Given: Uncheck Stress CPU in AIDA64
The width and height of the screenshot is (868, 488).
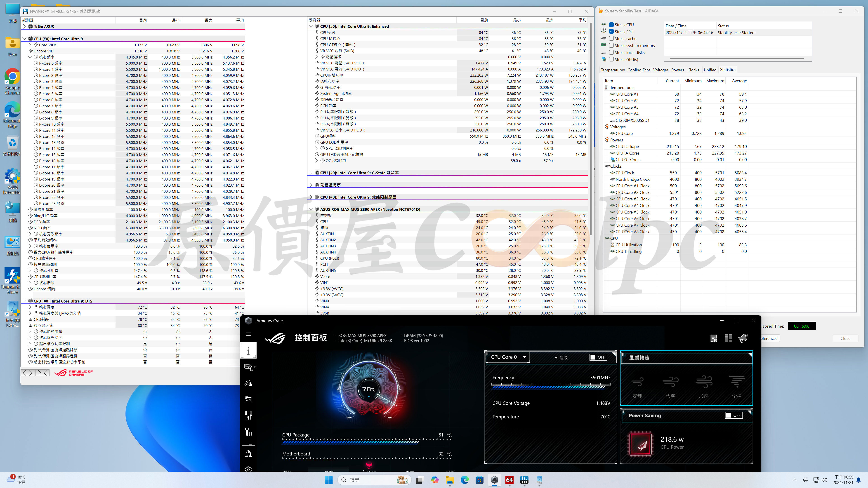Looking at the screenshot, I should pos(611,25).
